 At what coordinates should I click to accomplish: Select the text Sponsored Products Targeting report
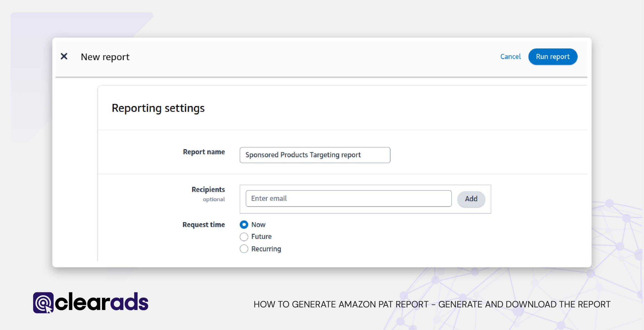click(303, 155)
